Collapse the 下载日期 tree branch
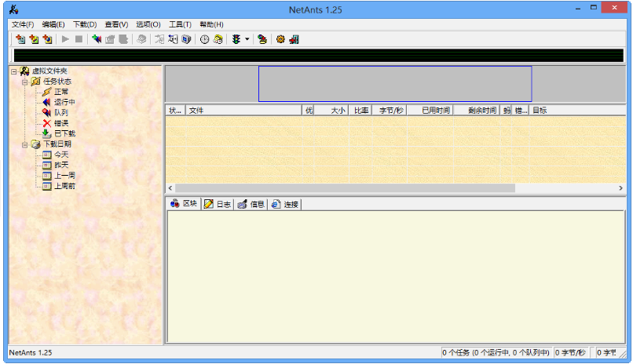Viewport: 633px width, 364px height. [x=24, y=144]
